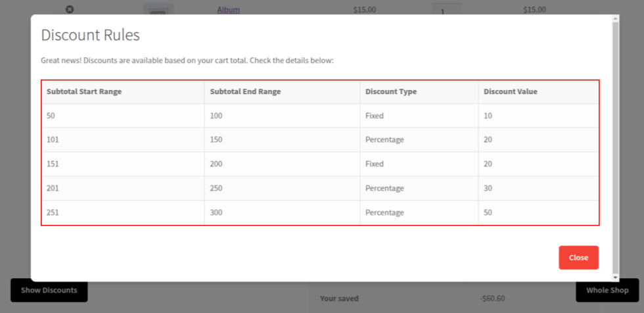Open the Whole Shop button

[607, 290]
